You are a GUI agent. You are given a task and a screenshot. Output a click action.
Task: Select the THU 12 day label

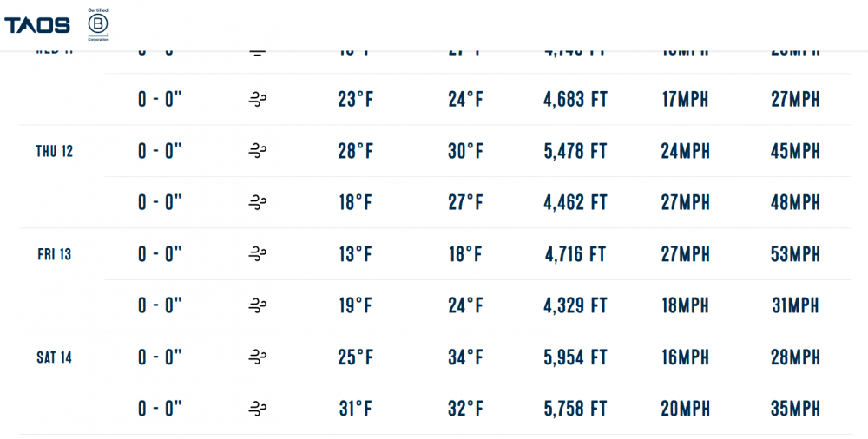coord(55,151)
